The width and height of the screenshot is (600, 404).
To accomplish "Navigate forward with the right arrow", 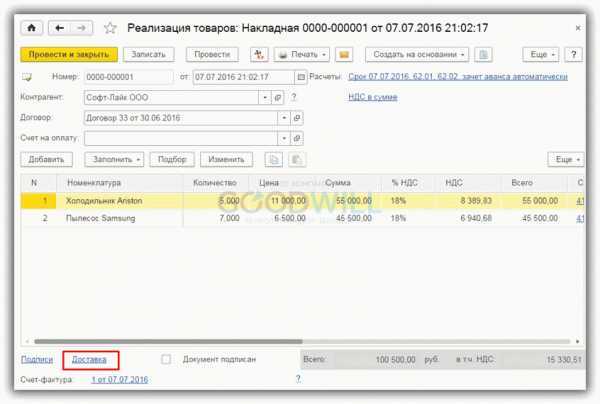I will point(81,28).
